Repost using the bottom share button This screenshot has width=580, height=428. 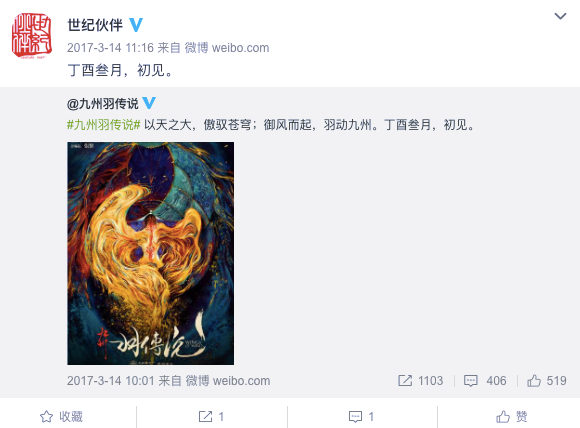click(212, 417)
